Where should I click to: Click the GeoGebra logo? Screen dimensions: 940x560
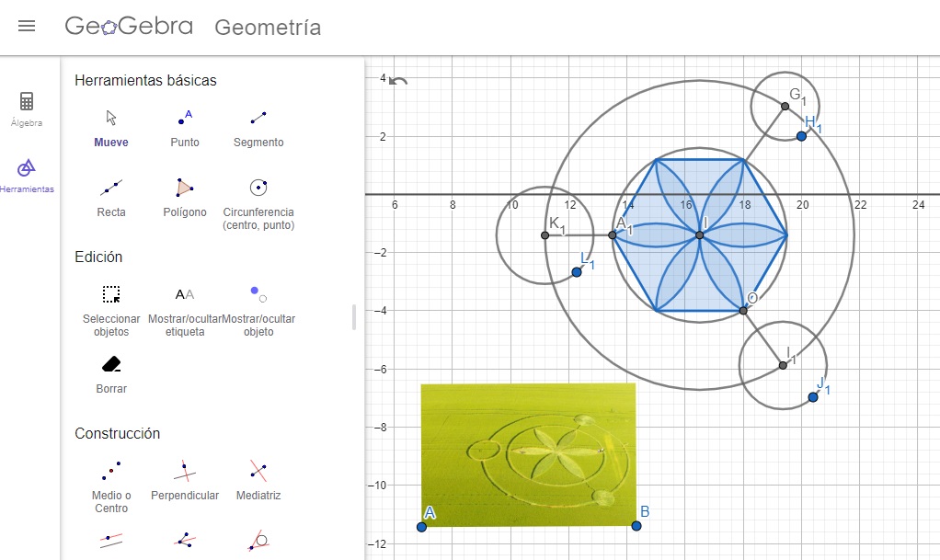tap(129, 26)
